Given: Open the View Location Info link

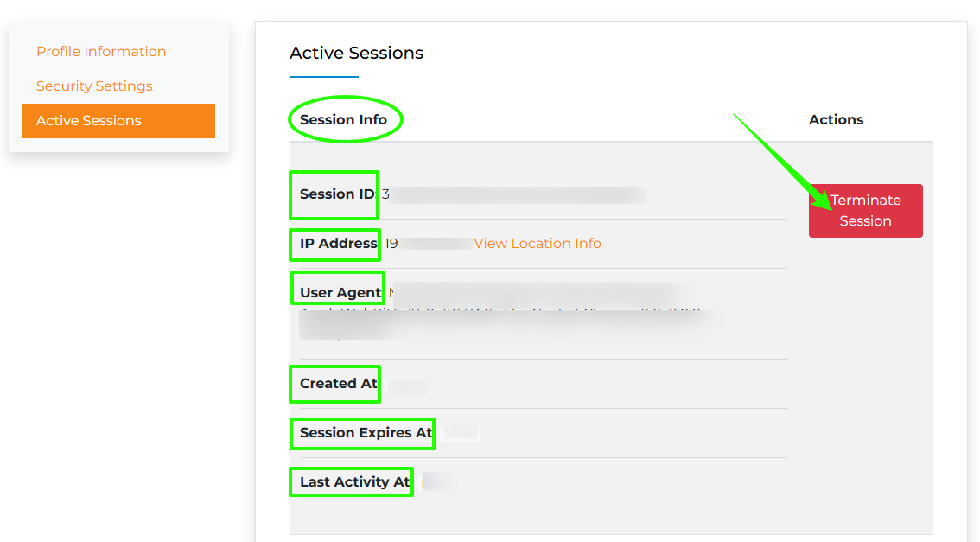Looking at the screenshot, I should (538, 244).
